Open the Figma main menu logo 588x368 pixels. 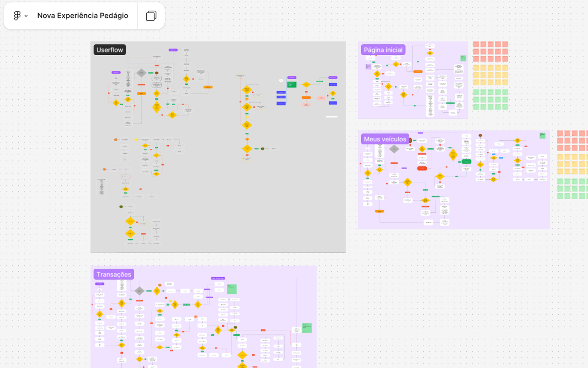pyautogui.click(x=17, y=16)
